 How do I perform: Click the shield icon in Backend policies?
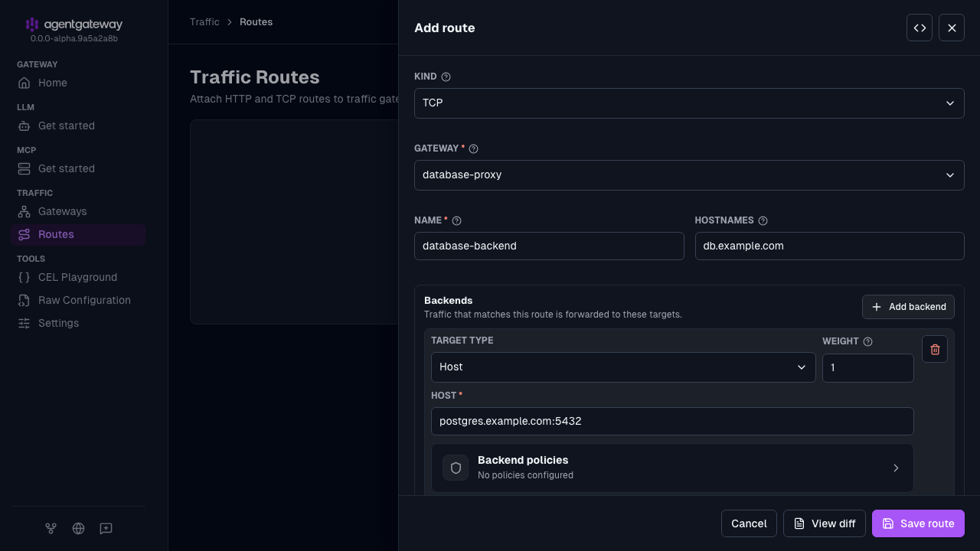click(x=456, y=468)
